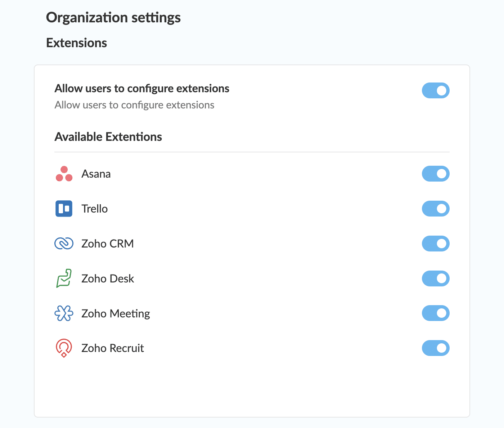Click the Zoho Recruit icon

coord(64,348)
